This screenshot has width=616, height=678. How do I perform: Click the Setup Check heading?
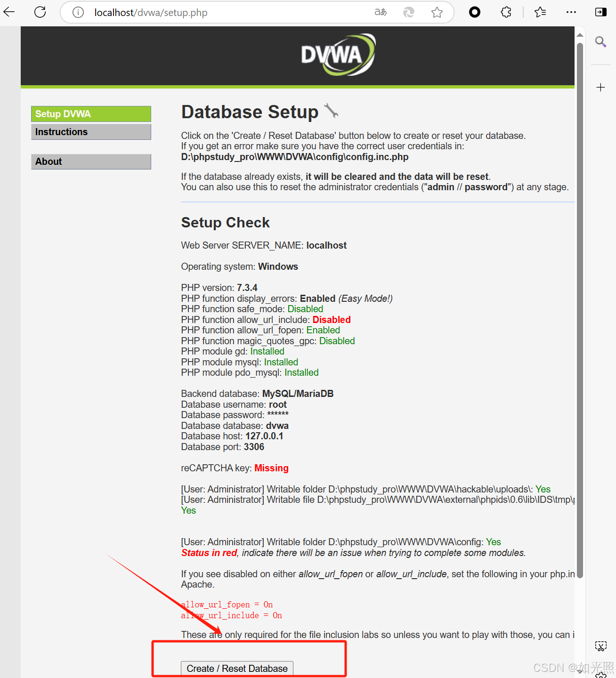[x=225, y=223]
